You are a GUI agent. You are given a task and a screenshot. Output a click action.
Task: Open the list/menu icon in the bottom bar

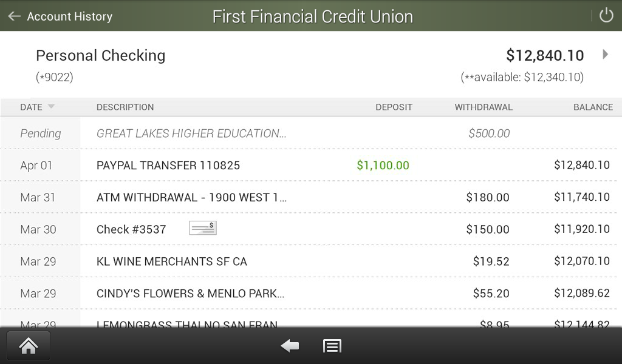332,345
